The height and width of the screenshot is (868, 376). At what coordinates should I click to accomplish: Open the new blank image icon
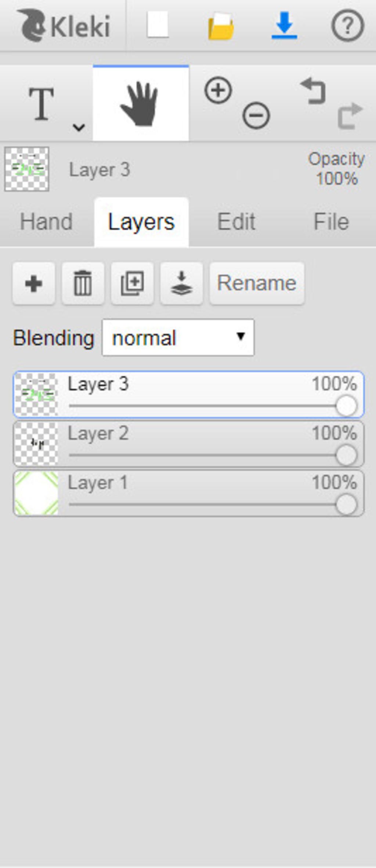click(158, 24)
